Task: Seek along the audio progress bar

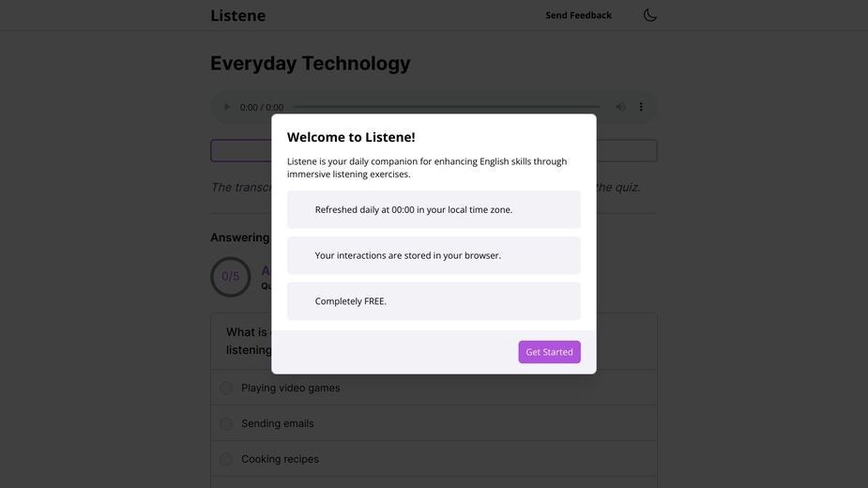Action: 446,107
